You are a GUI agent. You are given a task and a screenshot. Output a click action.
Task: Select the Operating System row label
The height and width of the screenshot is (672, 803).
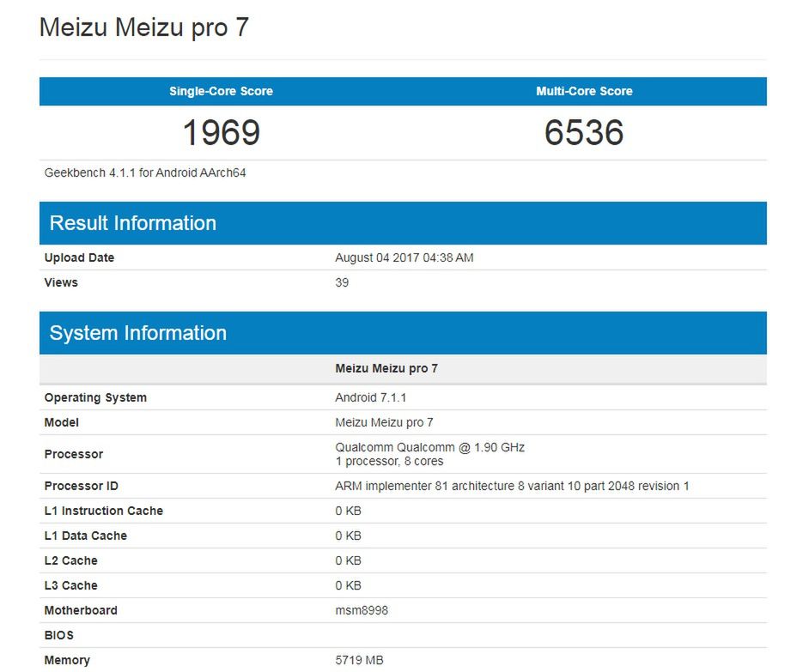(x=95, y=397)
